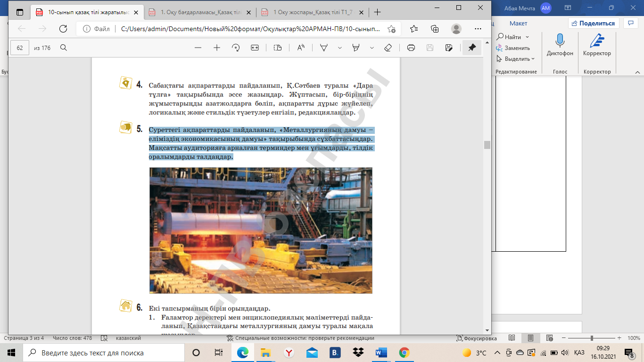This screenshot has height=362, width=644.
Task: Click the print icon in PDF toolbar
Action: click(411, 48)
